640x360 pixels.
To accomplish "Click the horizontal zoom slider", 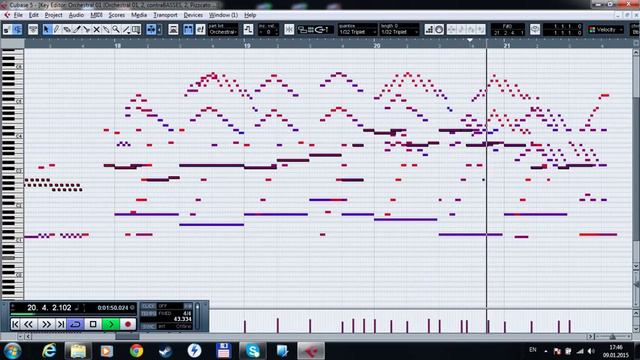I will 613,337.
